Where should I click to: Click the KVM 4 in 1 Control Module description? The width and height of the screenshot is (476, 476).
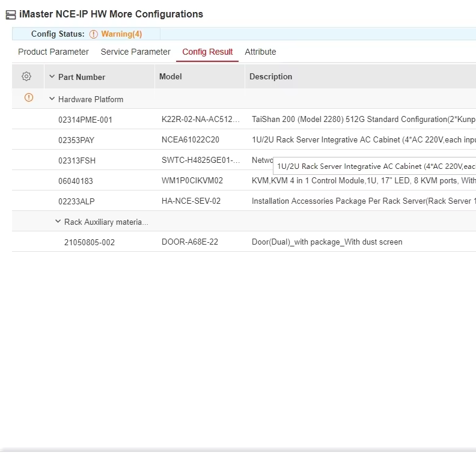pyautogui.click(x=364, y=181)
